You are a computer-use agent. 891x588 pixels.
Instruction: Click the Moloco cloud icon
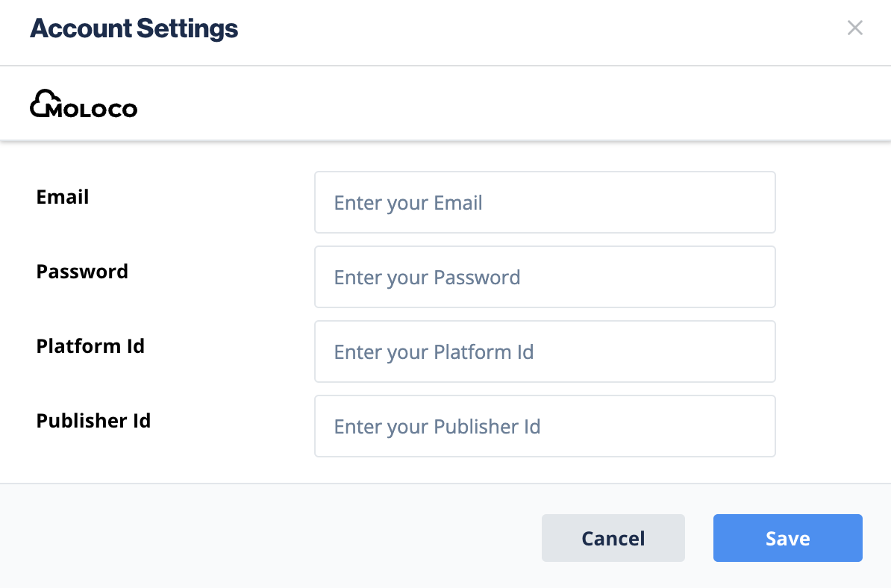43,102
